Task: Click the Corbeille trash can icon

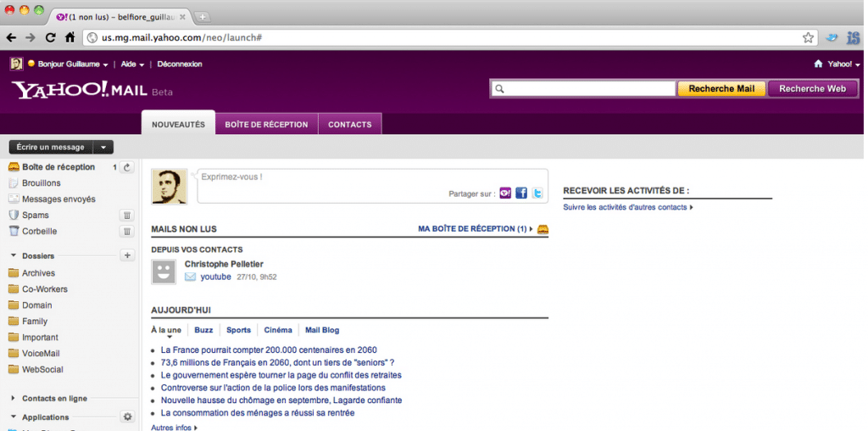Action: point(127,232)
